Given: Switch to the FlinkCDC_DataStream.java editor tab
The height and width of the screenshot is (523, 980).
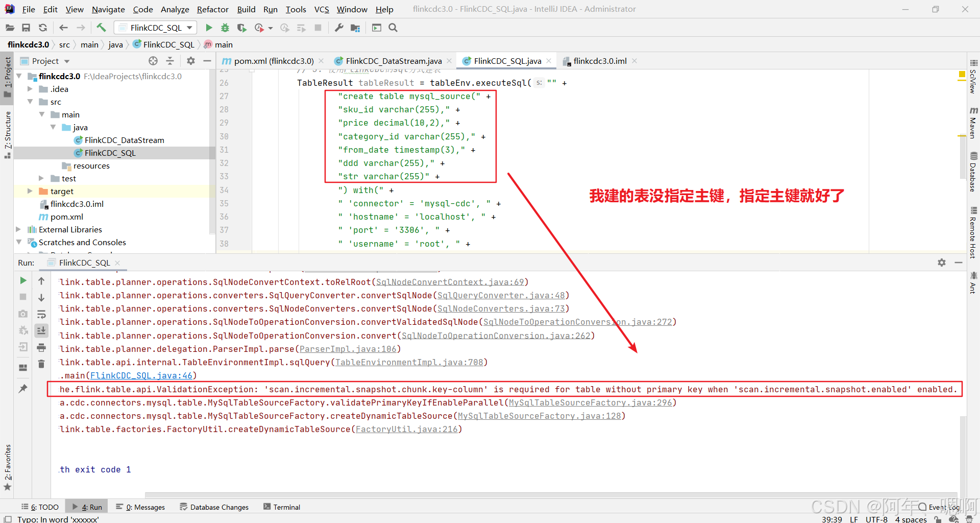Looking at the screenshot, I should [394, 61].
